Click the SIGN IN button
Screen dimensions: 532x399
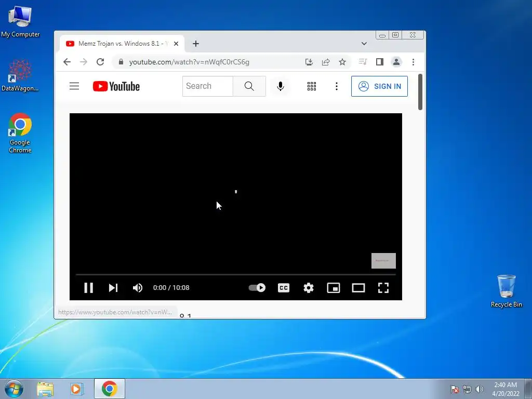pos(379,86)
